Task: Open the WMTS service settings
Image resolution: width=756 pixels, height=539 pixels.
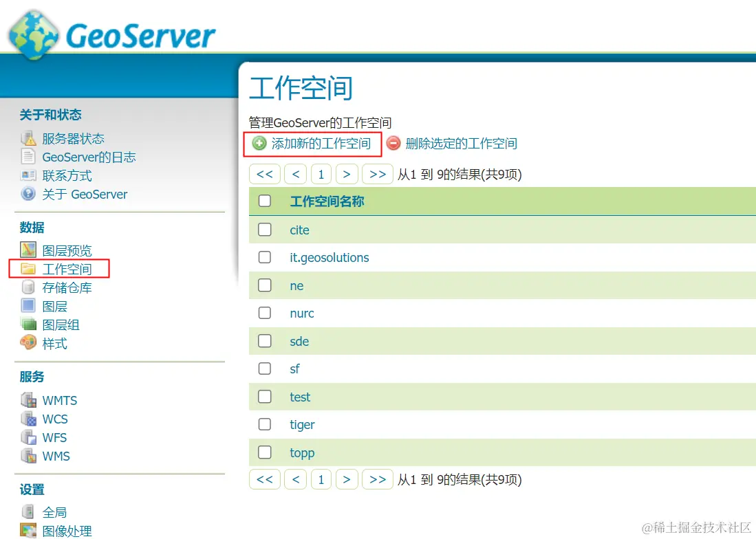Action: tap(61, 400)
